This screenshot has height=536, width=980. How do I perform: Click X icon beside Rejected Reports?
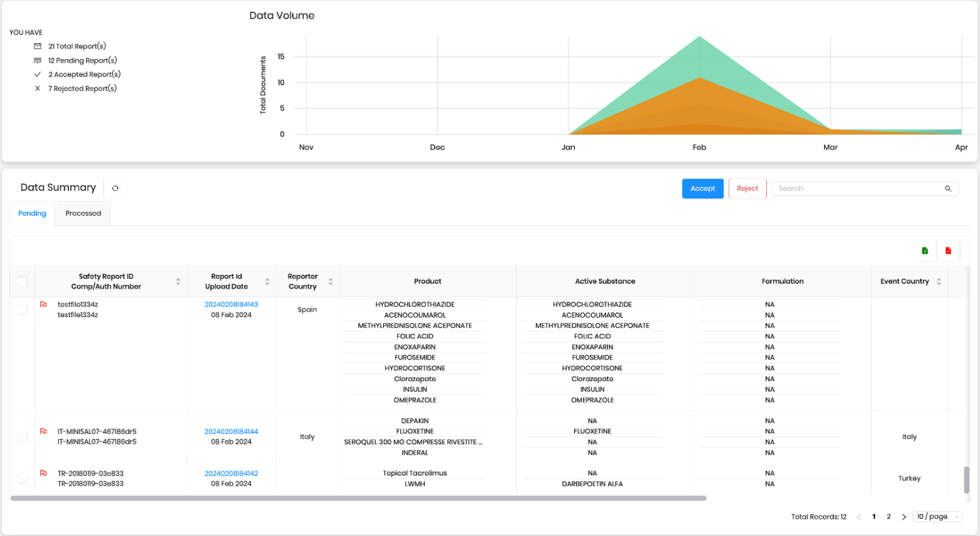[x=38, y=88]
